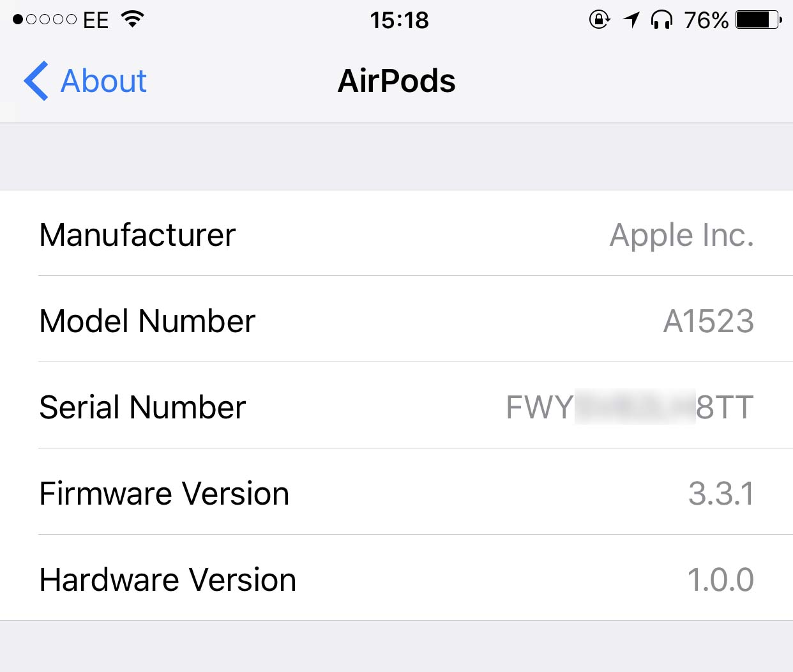793x672 pixels.
Task: Select the Model Number row label
Action: pyautogui.click(x=147, y=321)
